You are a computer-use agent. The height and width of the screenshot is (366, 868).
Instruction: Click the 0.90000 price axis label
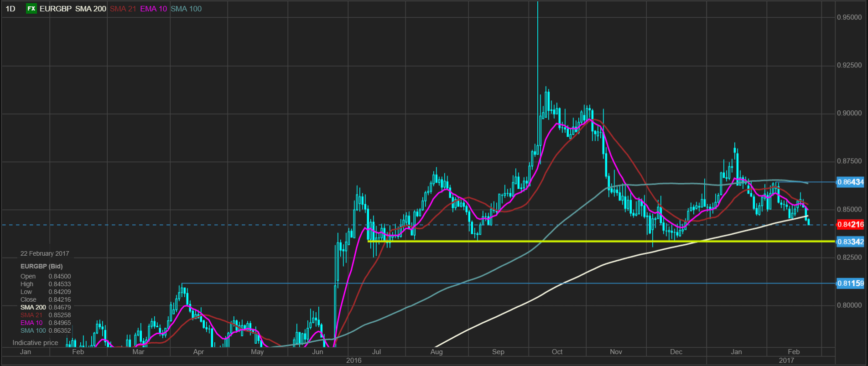[x=849, y=113]
